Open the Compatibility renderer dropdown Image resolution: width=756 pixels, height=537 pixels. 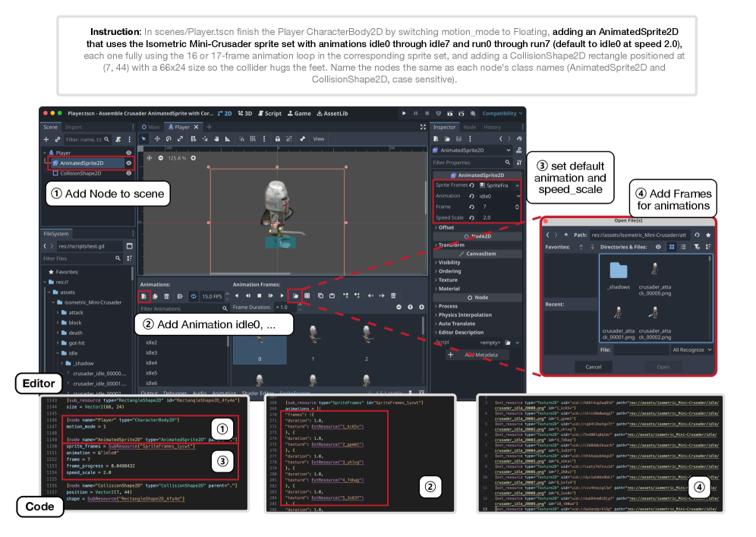point(502,113)
